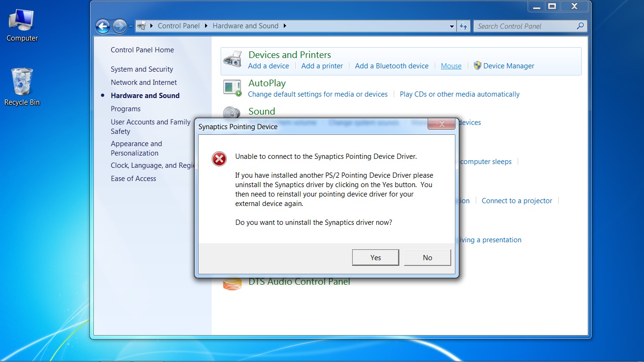The width and height of the screenshot is (644, 362).
Task: Click No in the Synaptics dialog
Action: click(x=428, y=257)
